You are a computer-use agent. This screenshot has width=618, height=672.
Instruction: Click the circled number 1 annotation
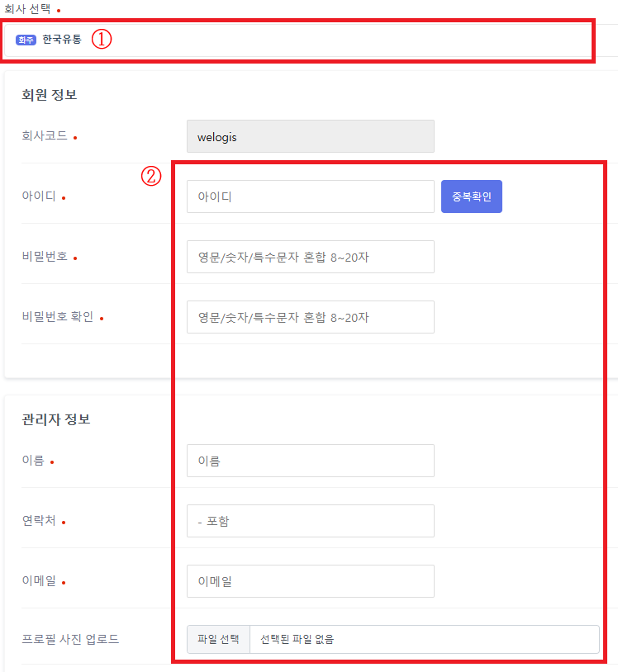pos(101,39)
